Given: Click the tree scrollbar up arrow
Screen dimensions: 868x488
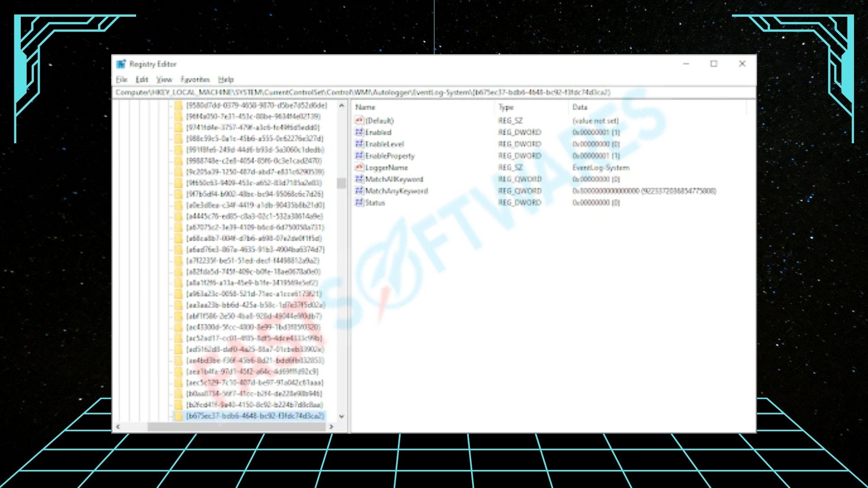Looking at the screenshot, I should (342, 106).
